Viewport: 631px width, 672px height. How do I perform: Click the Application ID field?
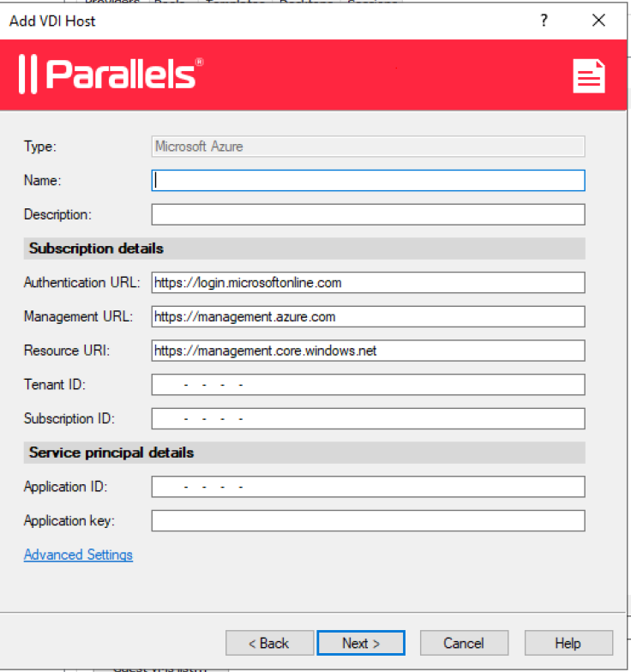[x=369, y=487]
